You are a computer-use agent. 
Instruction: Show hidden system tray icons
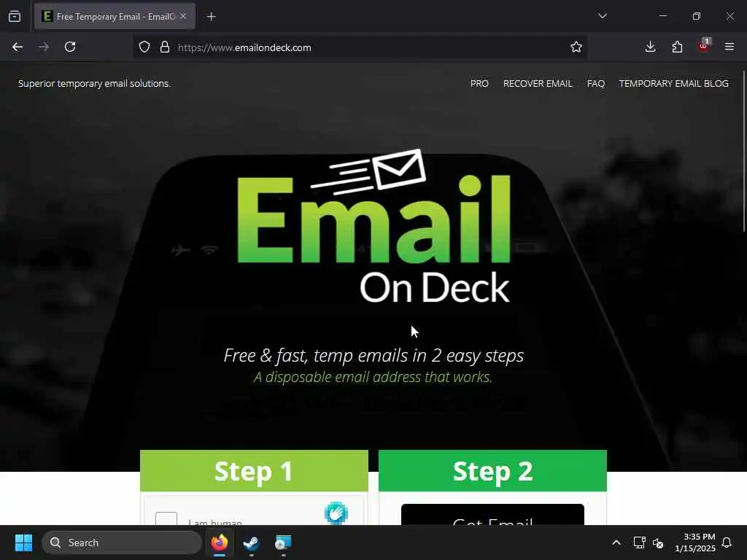pos(616,542)
